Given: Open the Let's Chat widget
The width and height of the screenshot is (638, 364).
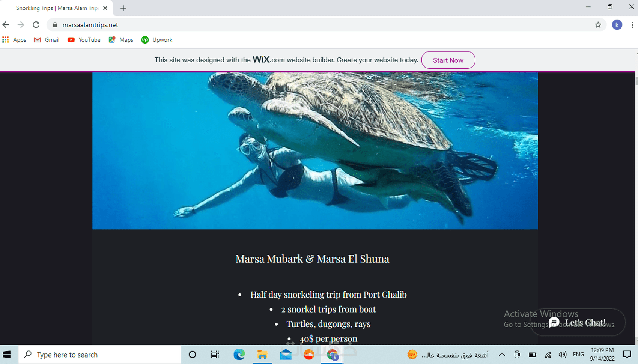Looking at the screenshot, I should [x=578, y=322].
